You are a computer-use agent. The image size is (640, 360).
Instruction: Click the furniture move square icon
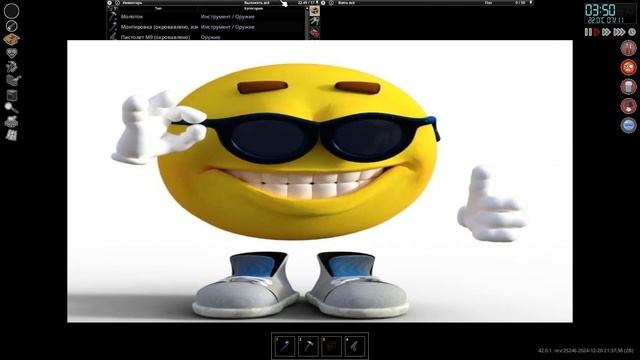[12, 96]
